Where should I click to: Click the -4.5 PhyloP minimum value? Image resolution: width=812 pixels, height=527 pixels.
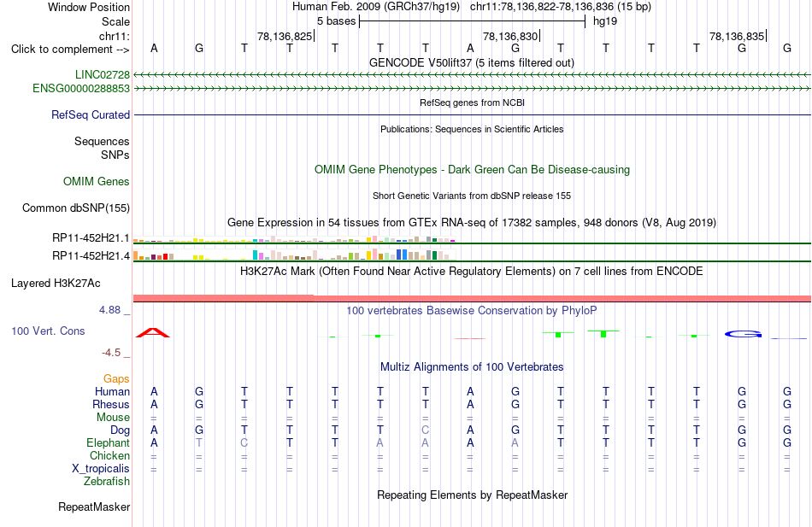111,353
